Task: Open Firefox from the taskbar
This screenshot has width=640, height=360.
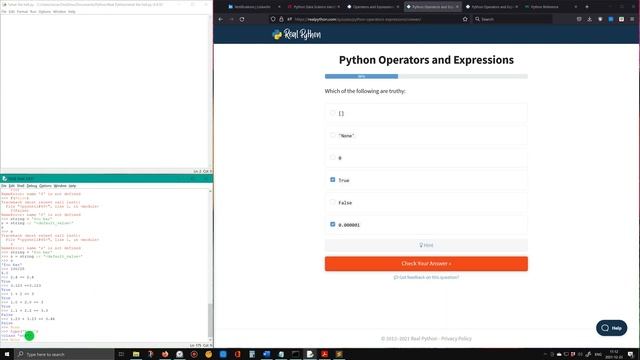Action: coord(165,354)
